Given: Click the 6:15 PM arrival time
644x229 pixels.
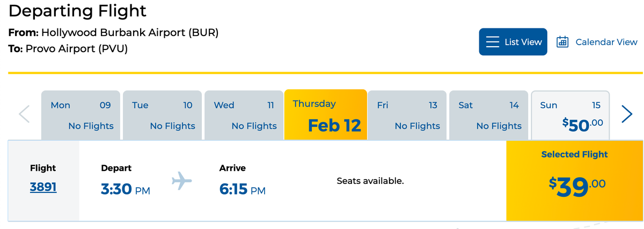Looking at the screenshot, I should click(243, 189).
